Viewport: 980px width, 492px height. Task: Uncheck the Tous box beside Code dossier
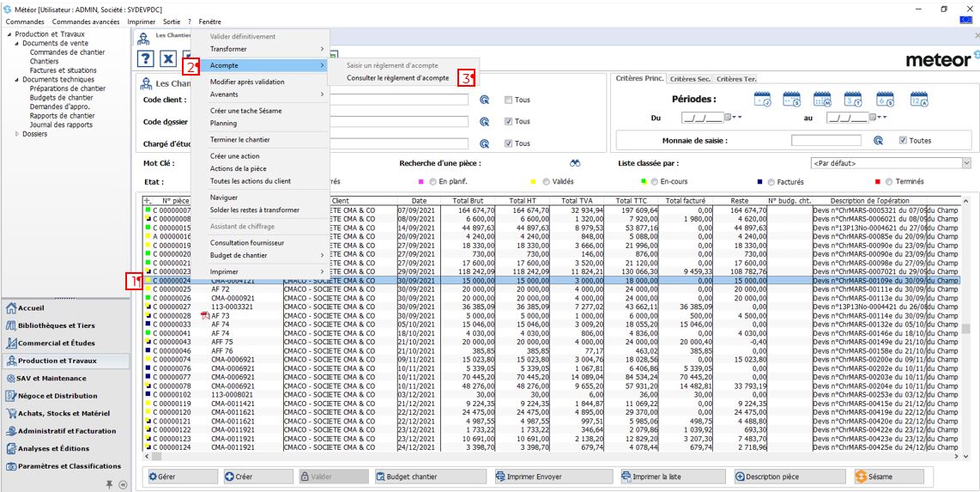coord(508,121)
